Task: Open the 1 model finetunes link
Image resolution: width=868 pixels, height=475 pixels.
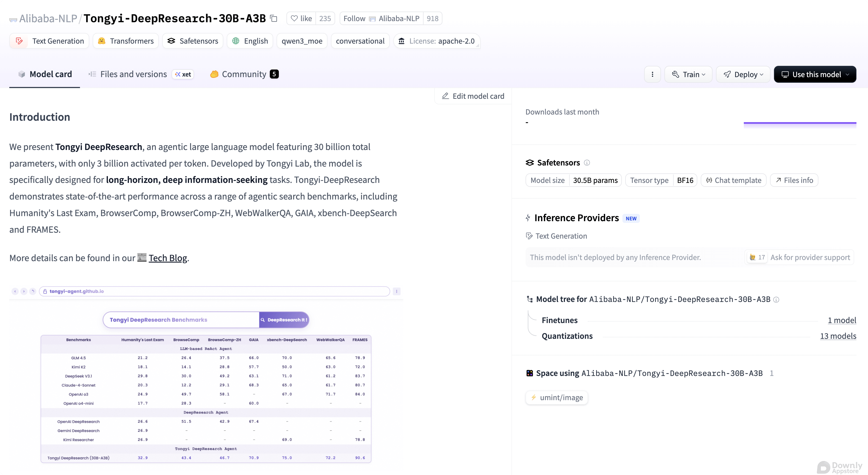Action: [842, 320]
